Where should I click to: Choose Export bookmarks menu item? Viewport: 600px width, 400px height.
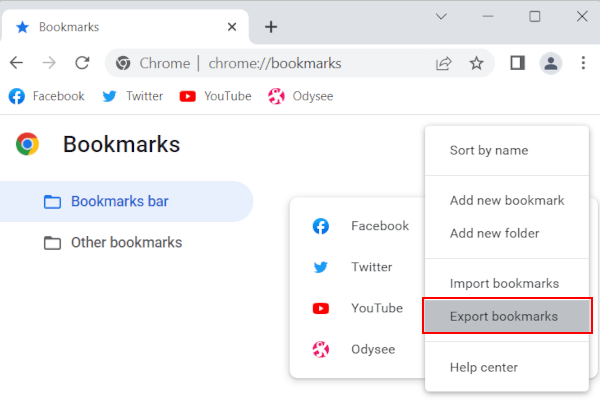pyautogui.click(x=504, y=316)
